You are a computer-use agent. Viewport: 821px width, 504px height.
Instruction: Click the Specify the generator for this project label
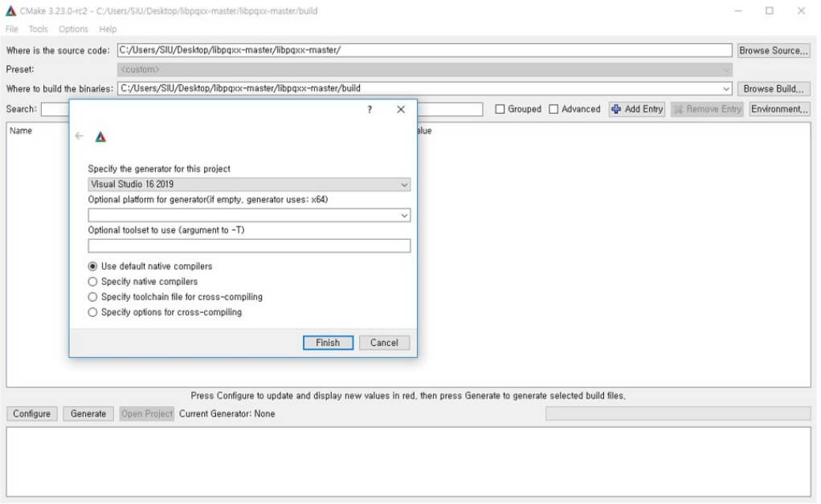pos(159,169)
